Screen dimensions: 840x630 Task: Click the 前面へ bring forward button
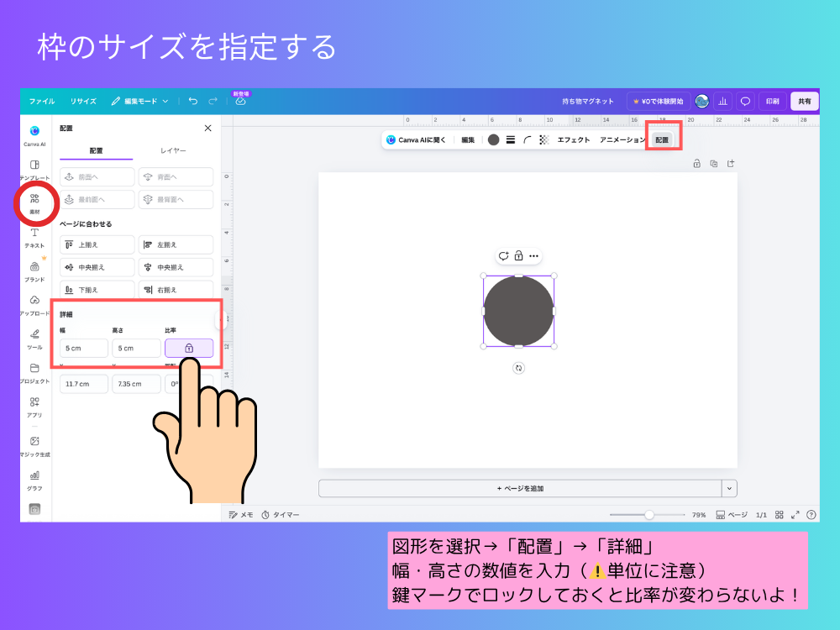tap(97, 176)
